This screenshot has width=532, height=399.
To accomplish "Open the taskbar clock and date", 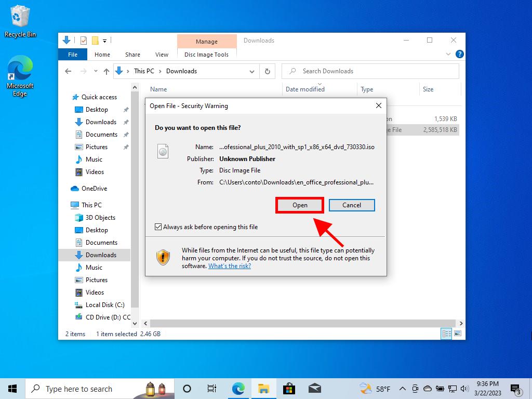I will 487,389.
